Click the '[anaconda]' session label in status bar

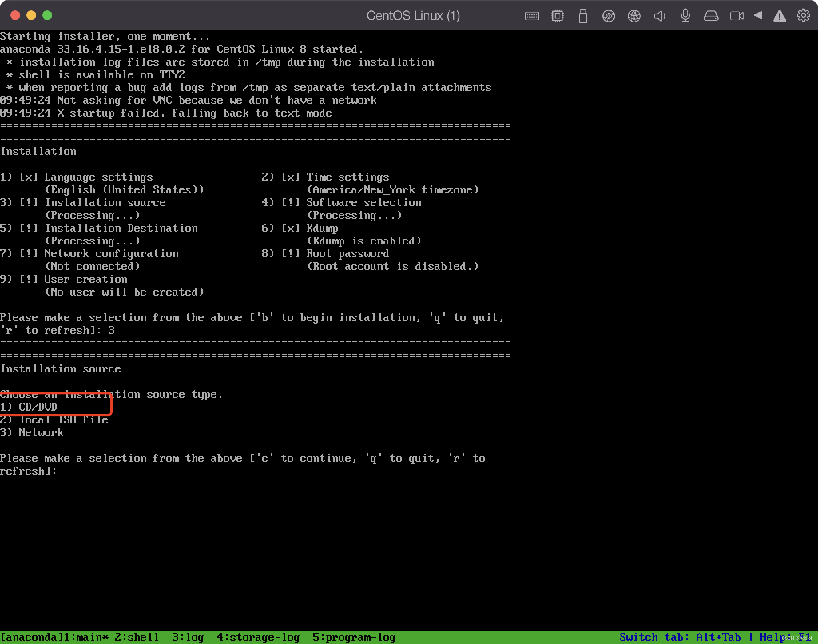(x=31, y=637)
